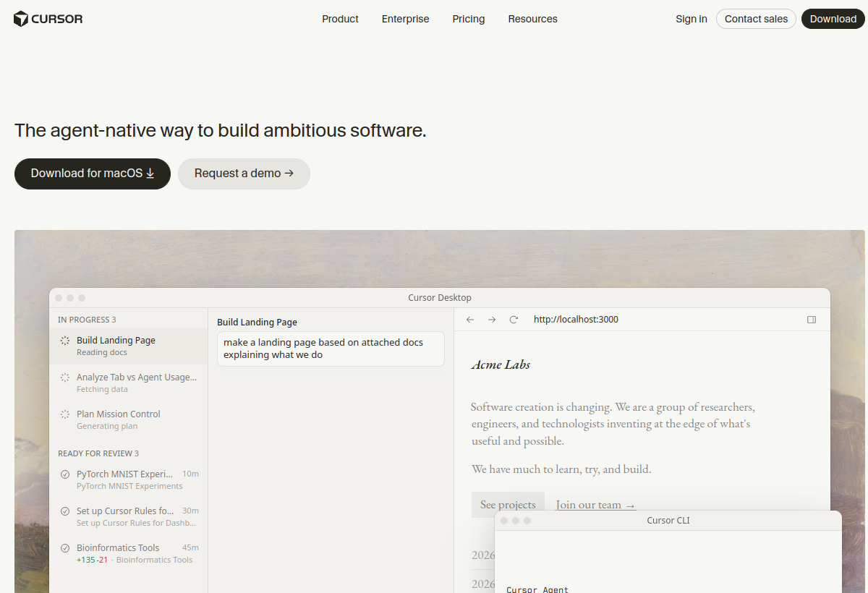This screenshot has width=868, height=593.
Task: Click the browser forward arrow icon
Action: [492, 320]
